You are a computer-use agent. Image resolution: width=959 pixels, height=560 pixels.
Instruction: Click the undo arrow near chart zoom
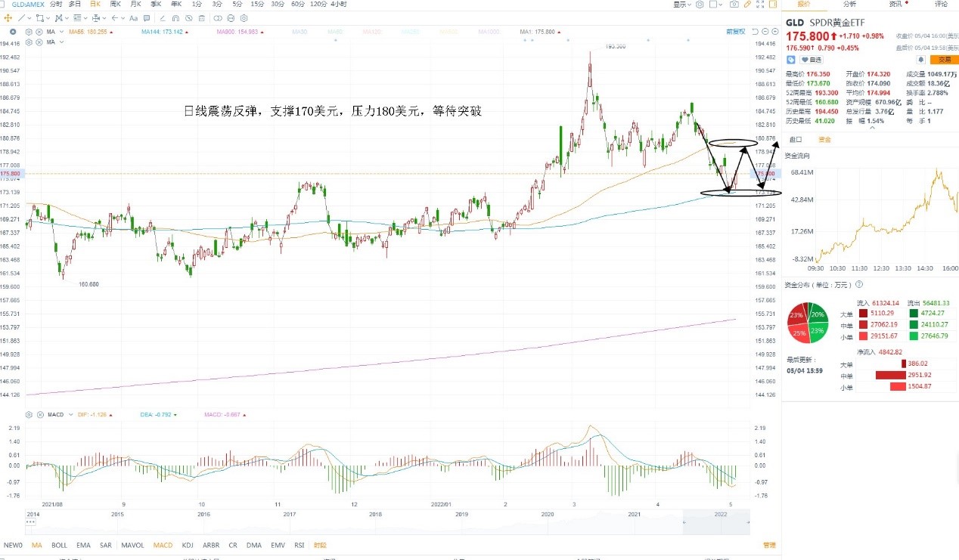tap(755, 32)
